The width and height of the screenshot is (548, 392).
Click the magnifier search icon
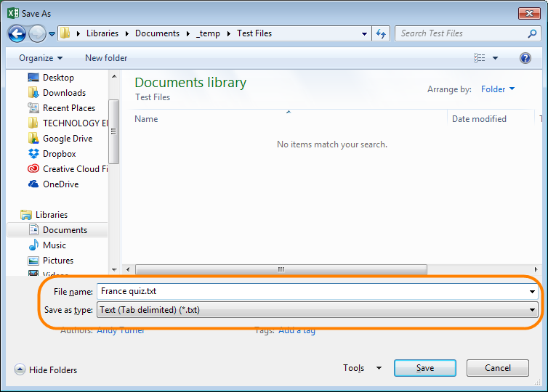532,33
